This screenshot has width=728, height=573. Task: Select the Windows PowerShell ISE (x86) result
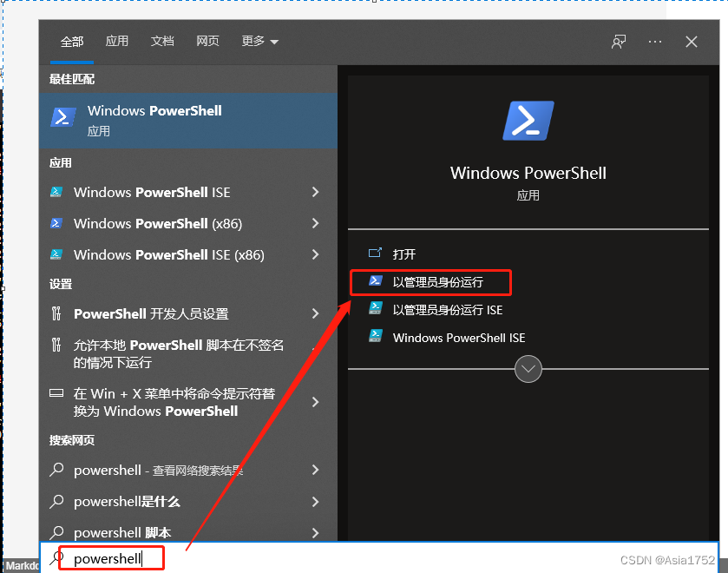point(188,254)
